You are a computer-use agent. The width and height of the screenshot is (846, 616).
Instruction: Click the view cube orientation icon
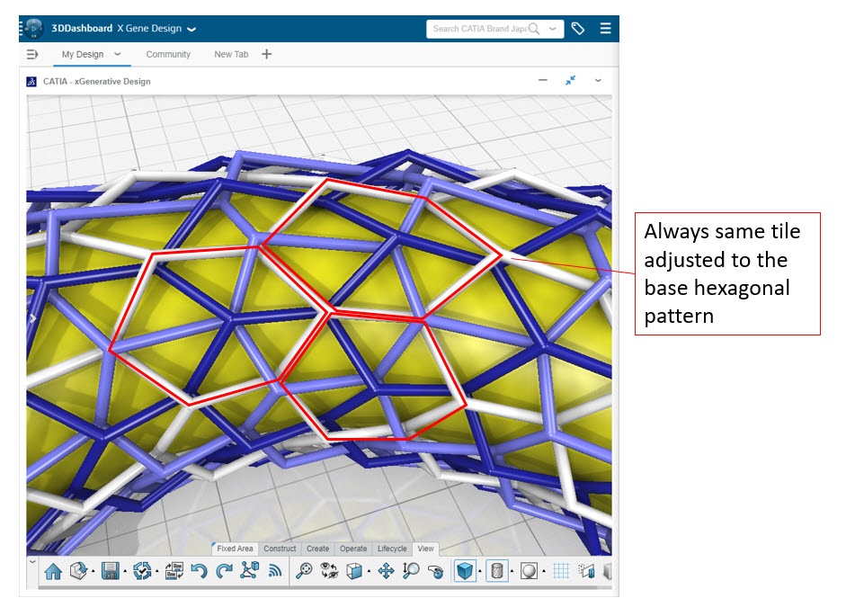(x=354, y=571)
